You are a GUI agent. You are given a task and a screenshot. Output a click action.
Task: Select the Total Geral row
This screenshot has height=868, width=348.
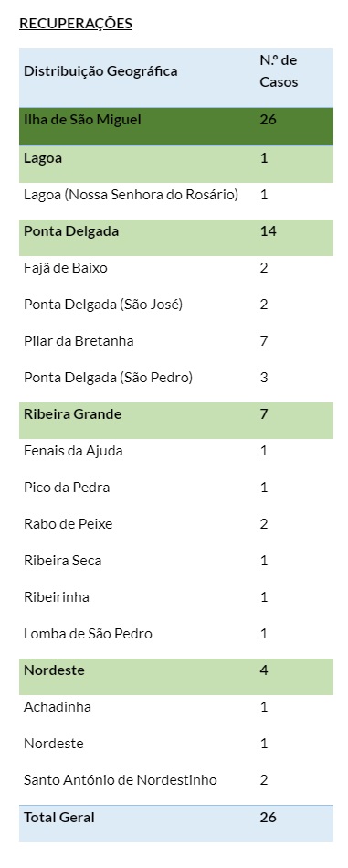[176, 824]
